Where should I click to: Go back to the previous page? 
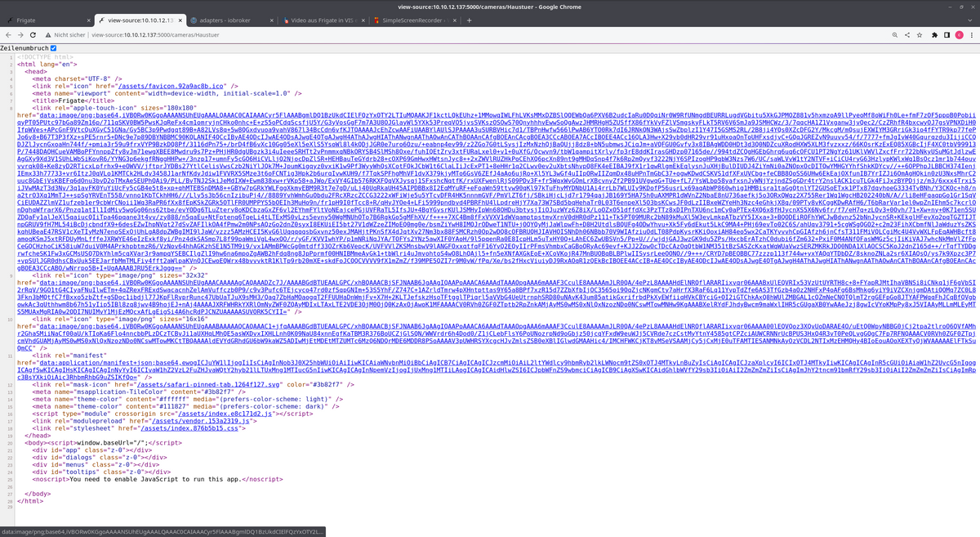click(7, 35)
